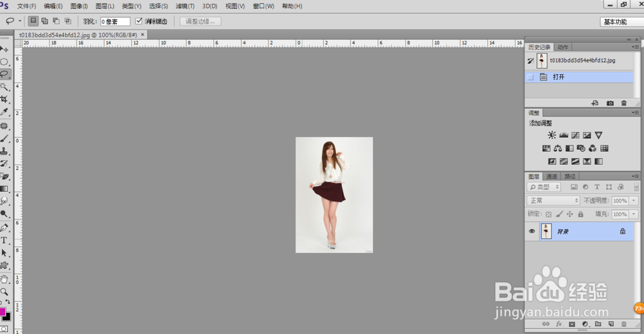
Task: Add a Black & White adjustment
Action: pyautogui.click(x=569, y=148)
